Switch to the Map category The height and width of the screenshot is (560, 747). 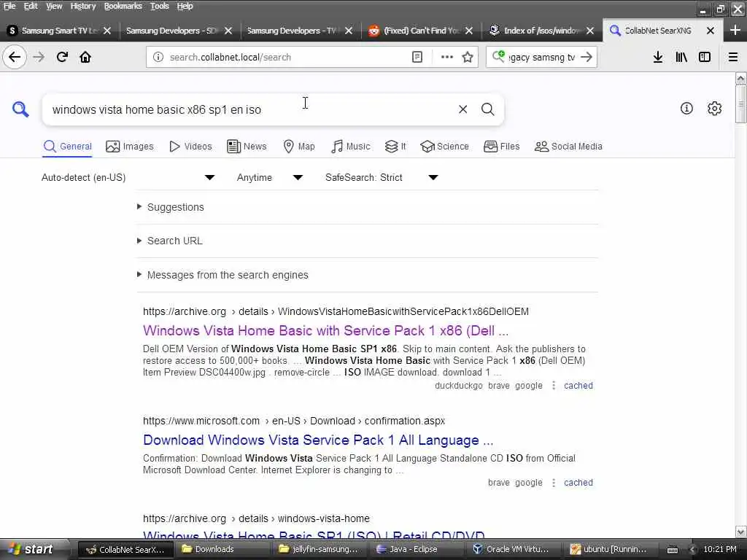[298, 146]
